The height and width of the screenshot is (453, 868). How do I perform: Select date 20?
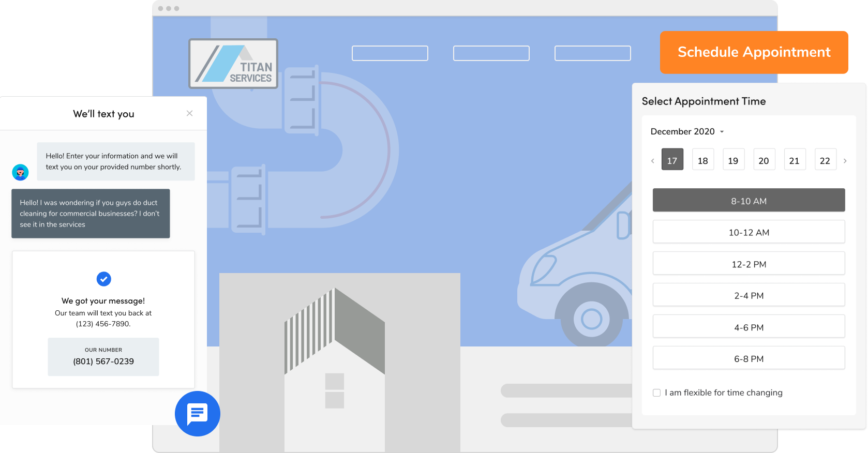[764, 160]
